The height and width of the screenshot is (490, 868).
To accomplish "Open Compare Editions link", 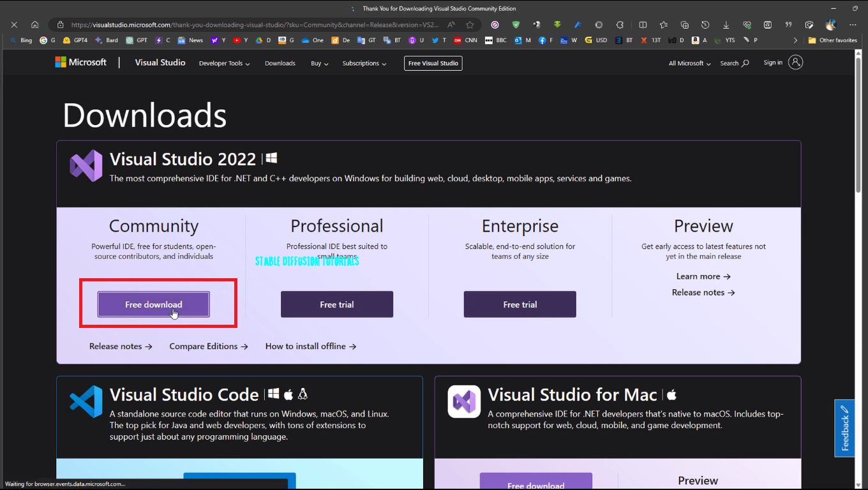I will click(208, 346).
